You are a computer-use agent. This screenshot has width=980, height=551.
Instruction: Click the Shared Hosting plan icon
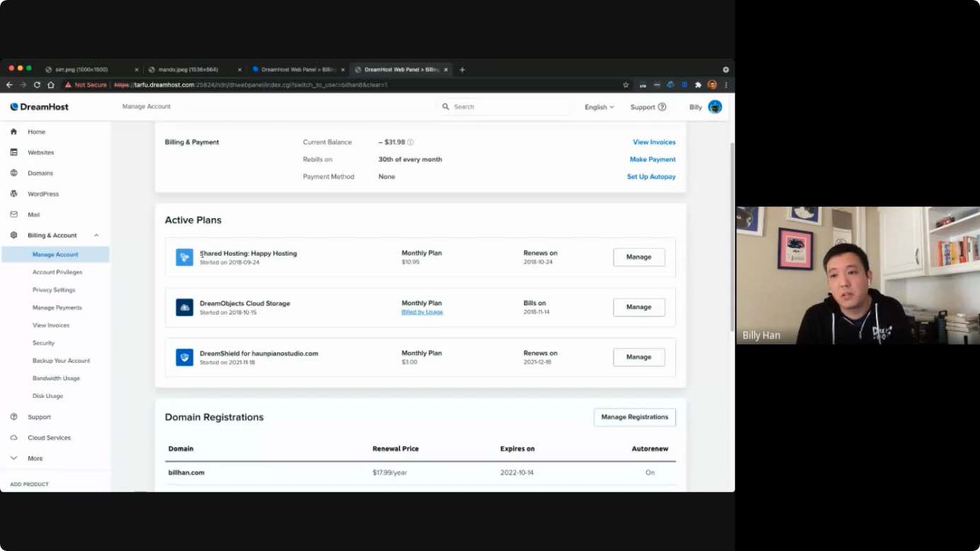(x=184, y=257)
